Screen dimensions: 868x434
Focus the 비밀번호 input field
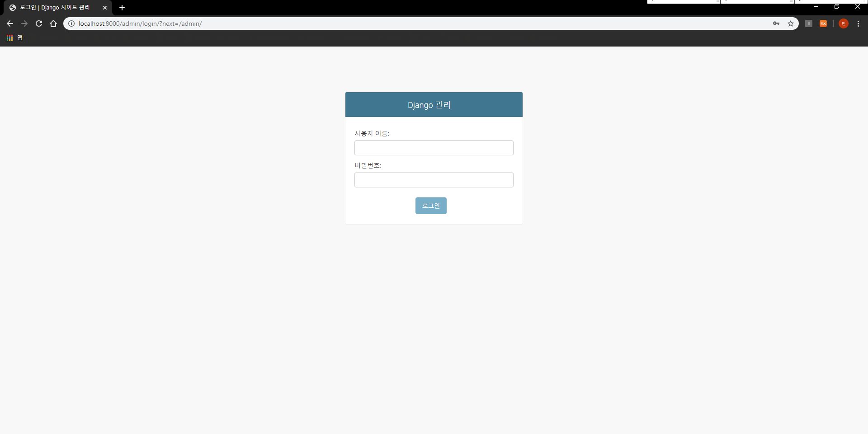click(x=434, y=180)
